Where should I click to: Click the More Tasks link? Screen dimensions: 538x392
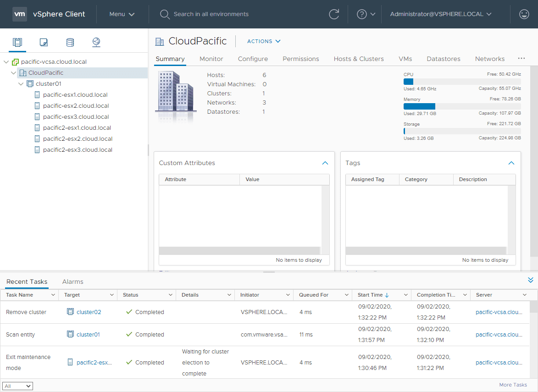tap(513, 385)
